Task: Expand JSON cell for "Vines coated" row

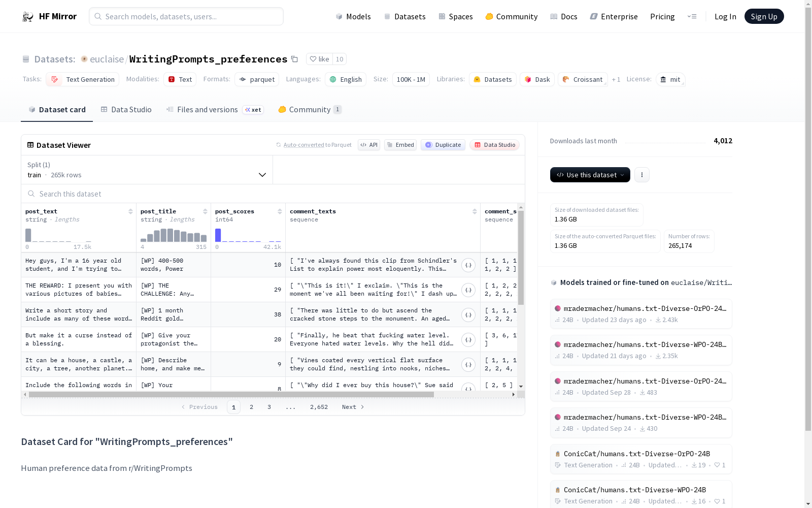Action: pyautogui.click(x=468, y=365)
